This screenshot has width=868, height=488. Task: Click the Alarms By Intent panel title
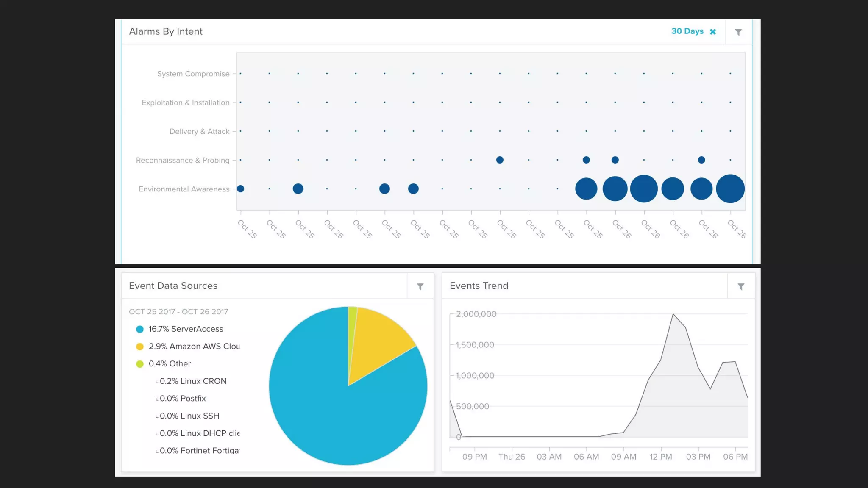pyautogui.click(x=166, y=32)
